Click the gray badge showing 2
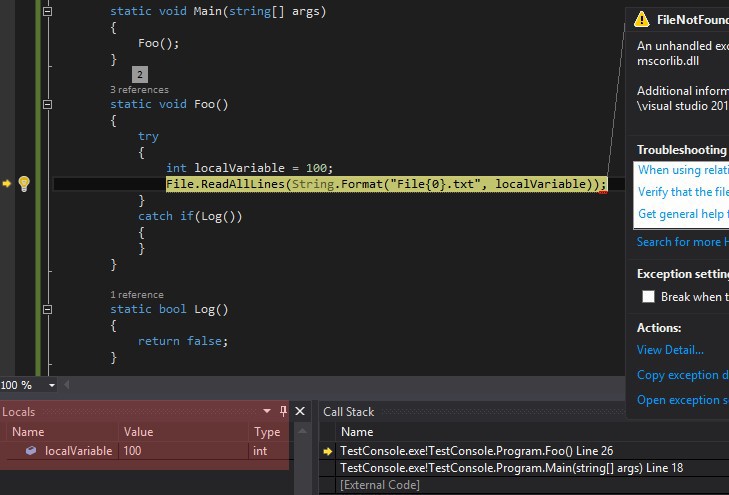 [x=140, y=74]
